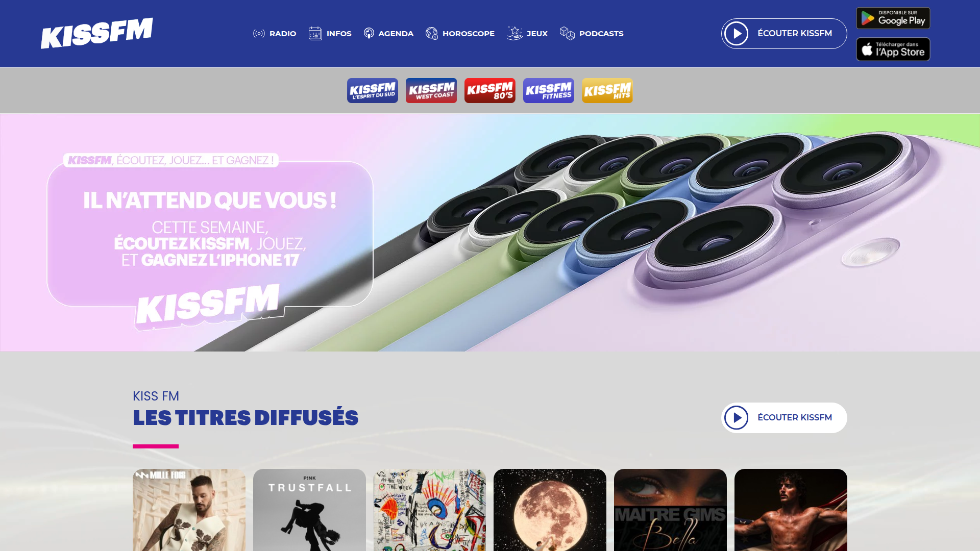Open the Infos calendar icon
Image resolution: width=980 pixels, height=551 pixels.
click(x=315, y=34)
